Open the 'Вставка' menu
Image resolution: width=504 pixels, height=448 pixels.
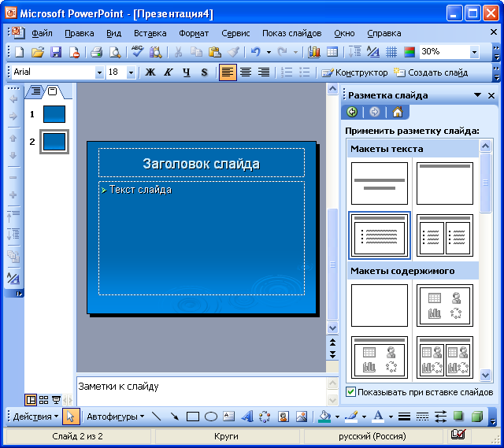[x=150, y=33]
